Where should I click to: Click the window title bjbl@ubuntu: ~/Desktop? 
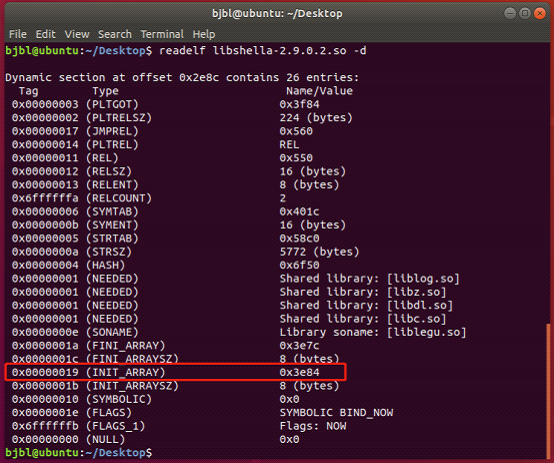[277, 13]
